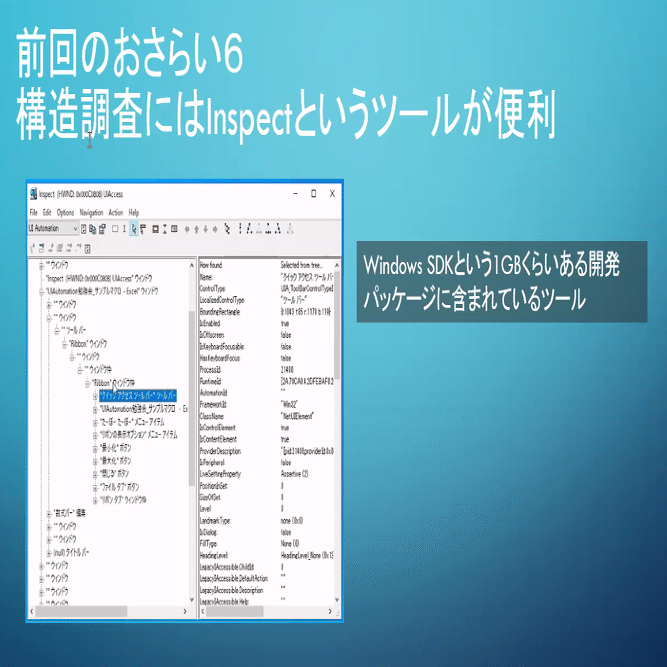Toggle the active Watch Cursor arrow icon
The width and height of the screenshot is (667, 667).
tap(134, 229)
